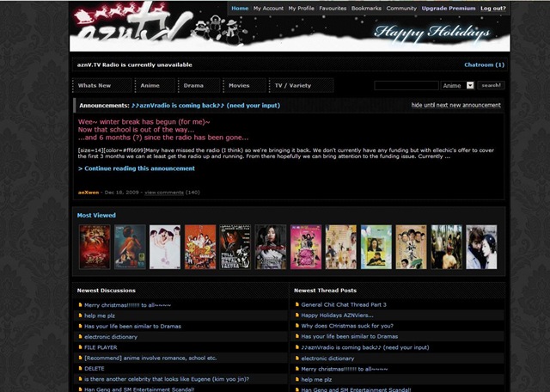Open Has your life been similar to Dramas discussion
Screen dimensions: 550x392
[132, 327]
